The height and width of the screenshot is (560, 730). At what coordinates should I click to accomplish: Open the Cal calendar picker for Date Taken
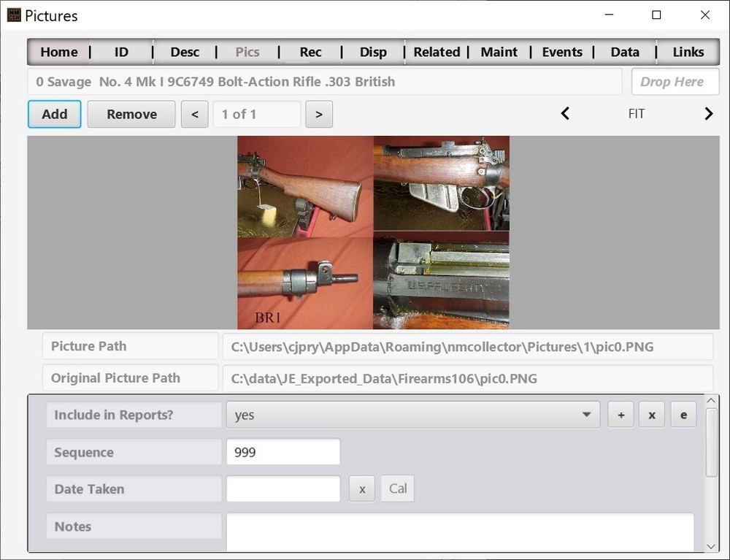(397, 488)
